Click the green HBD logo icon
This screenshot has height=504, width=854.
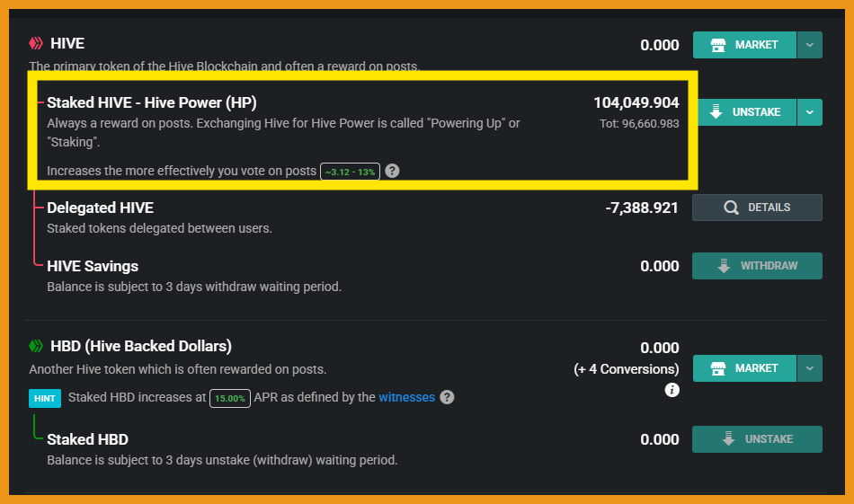36,346
